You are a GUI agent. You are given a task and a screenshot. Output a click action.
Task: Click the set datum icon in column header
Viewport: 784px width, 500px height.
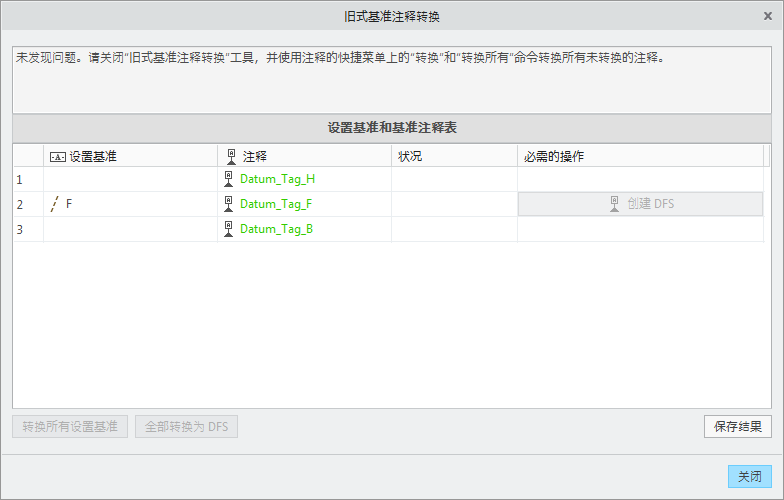57,156
